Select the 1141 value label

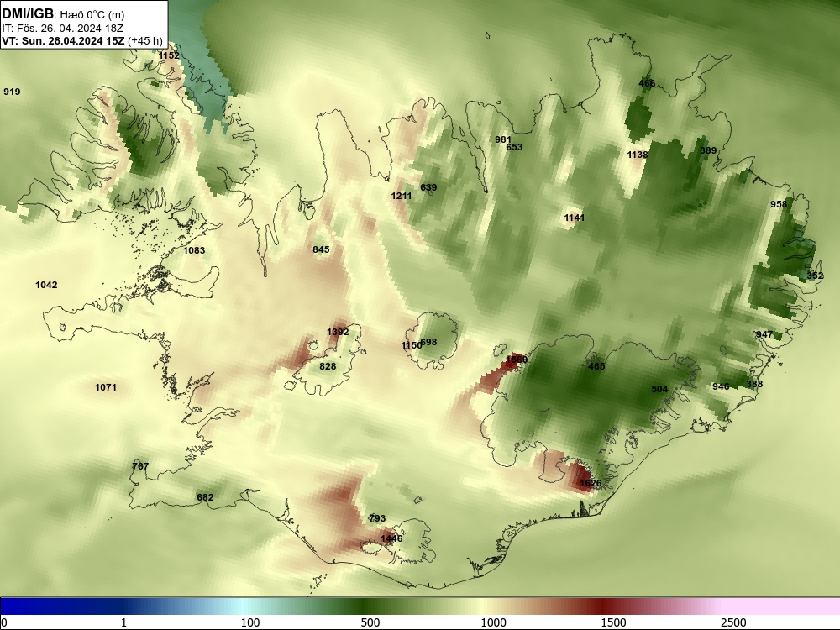tap(575, 218)
